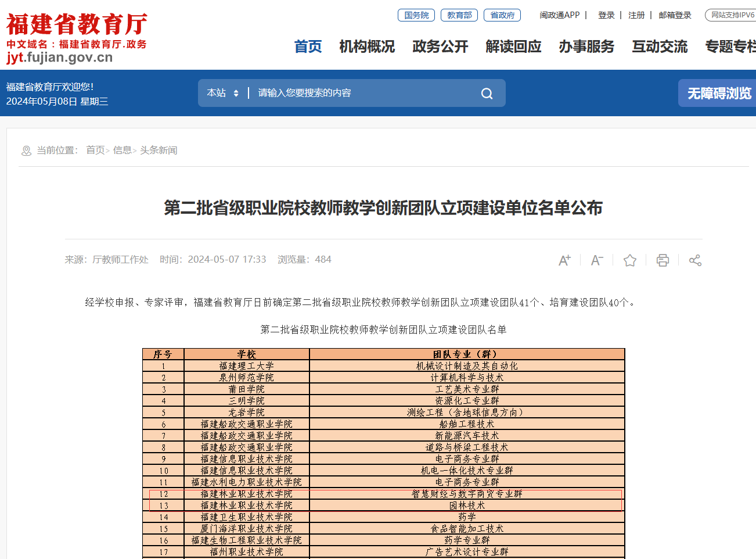Open the 本站 search scope dropdown
This screenshot has height=559, width=756.
(223, 93)
